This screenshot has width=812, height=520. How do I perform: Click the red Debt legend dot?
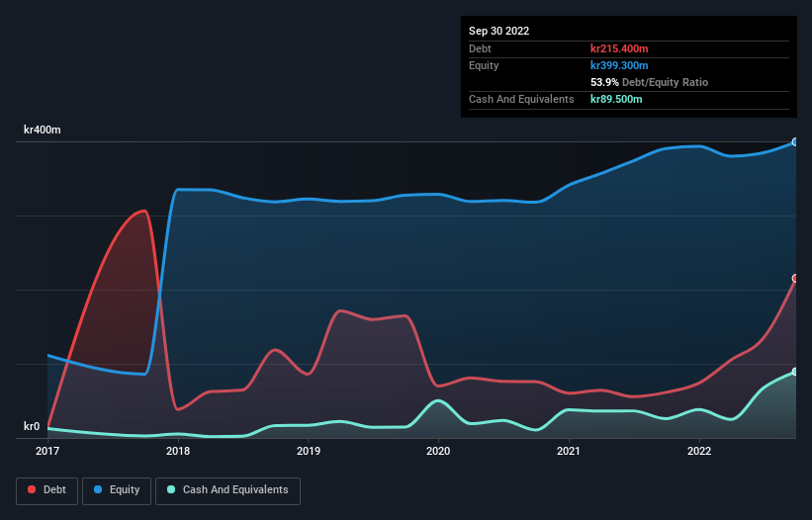32,489
